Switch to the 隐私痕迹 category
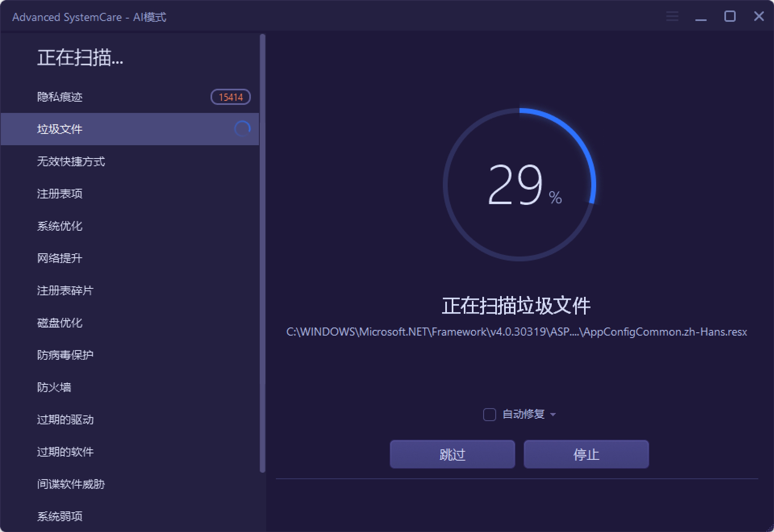Image resolution: width=774 pixels, height=532 pixels. pyautogui.click(x=60, y=97)
